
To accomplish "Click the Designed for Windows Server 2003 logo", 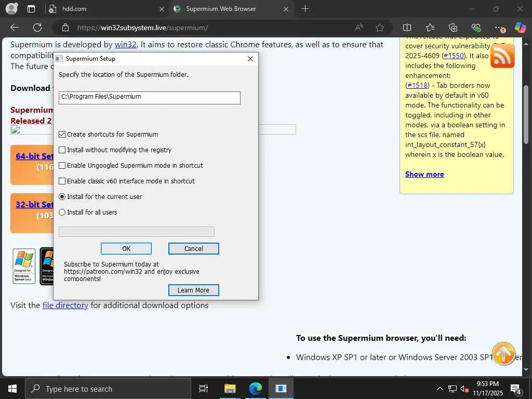I will [24, 267].
